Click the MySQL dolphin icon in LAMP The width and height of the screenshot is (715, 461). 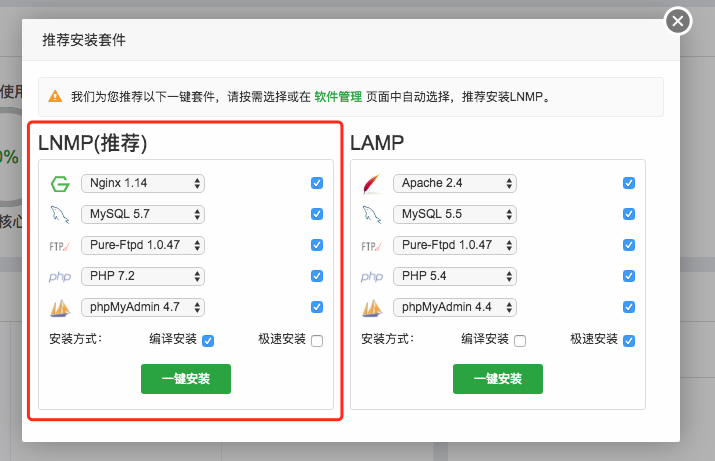[372, 215]
